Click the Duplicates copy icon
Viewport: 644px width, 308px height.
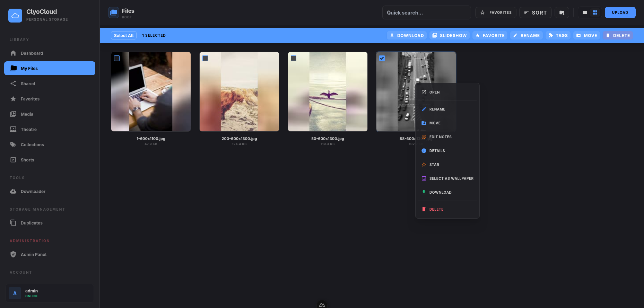[x=13, y=223]
